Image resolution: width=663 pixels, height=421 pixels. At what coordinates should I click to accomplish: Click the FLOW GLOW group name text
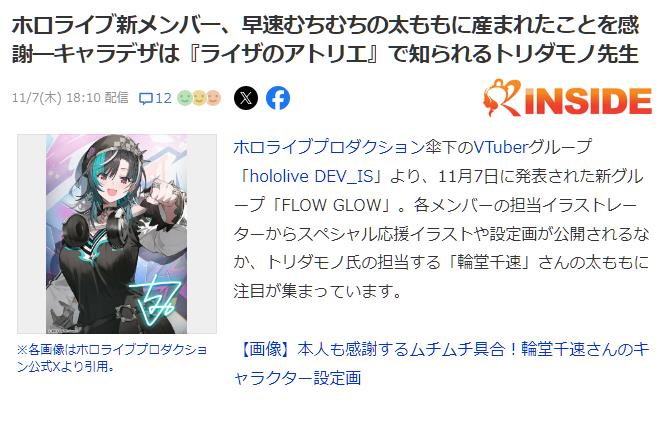tap(331, 205)
